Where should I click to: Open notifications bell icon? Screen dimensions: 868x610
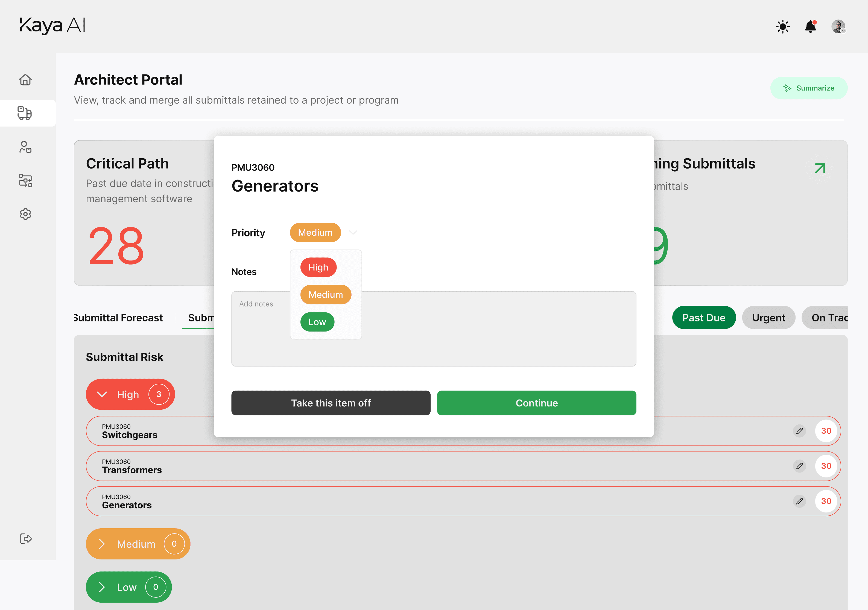(810, 27)
